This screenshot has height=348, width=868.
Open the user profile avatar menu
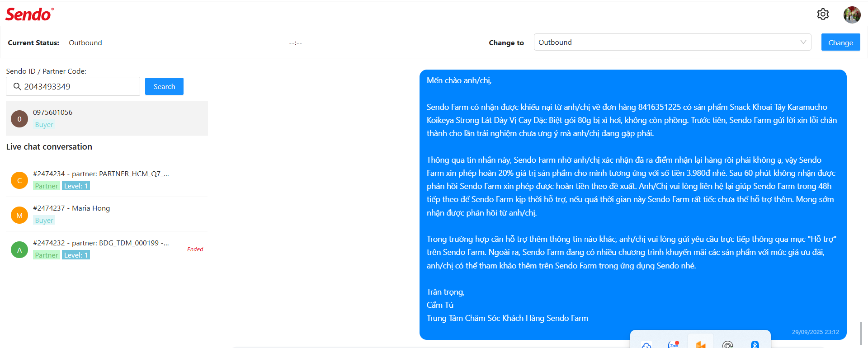[852, 14]
